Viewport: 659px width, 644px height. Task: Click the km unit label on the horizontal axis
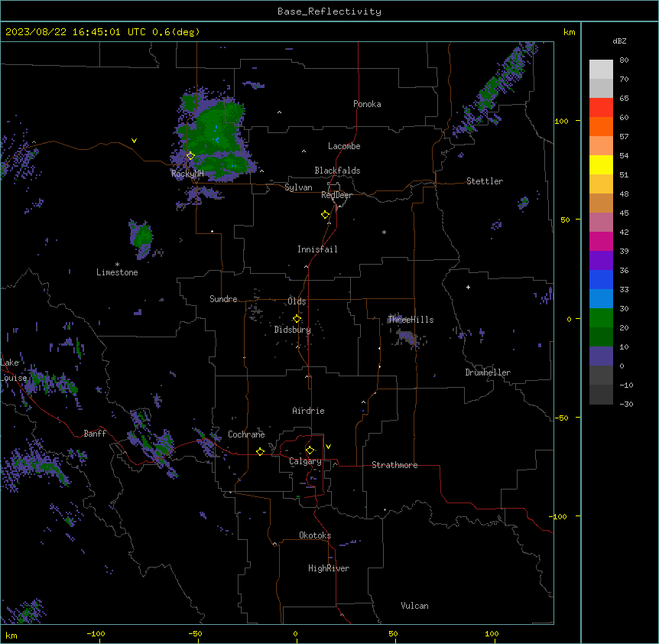[11, 635]
